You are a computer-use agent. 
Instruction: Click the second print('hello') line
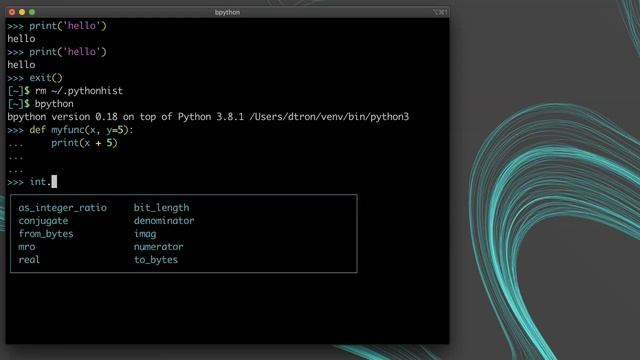point(57,52)
